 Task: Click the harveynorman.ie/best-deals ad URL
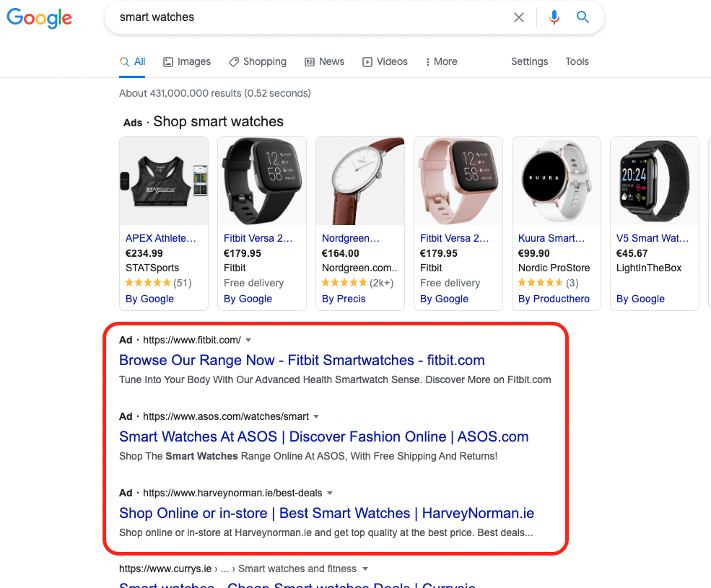(232, 493)
